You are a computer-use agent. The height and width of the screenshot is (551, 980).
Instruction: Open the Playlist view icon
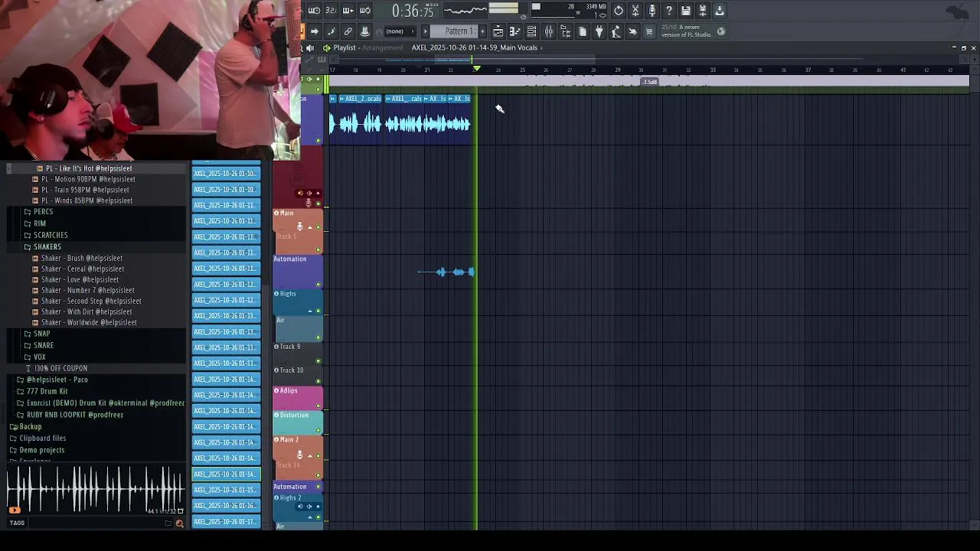pos(498,31)
